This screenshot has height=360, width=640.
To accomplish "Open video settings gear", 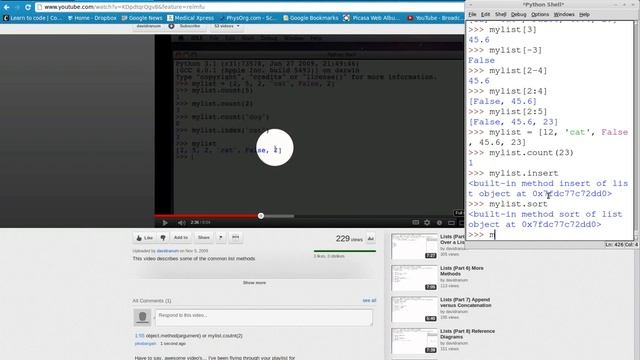I will point(427,222).
